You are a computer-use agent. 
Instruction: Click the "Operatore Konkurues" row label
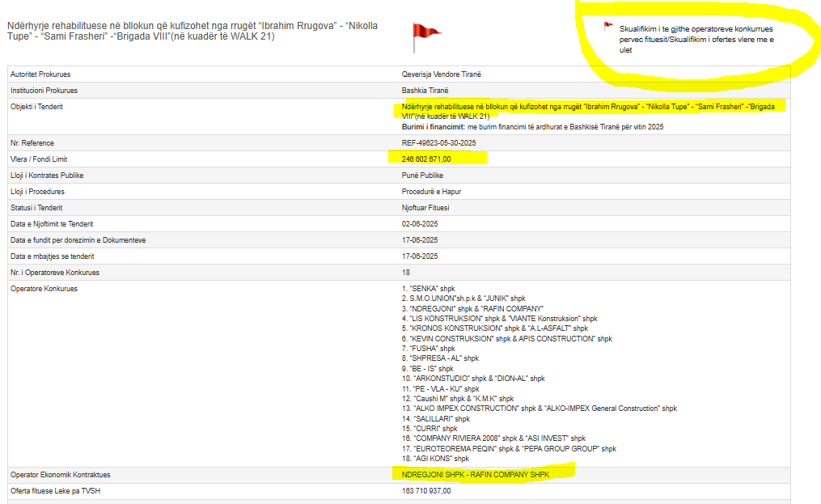pos(44,289)
